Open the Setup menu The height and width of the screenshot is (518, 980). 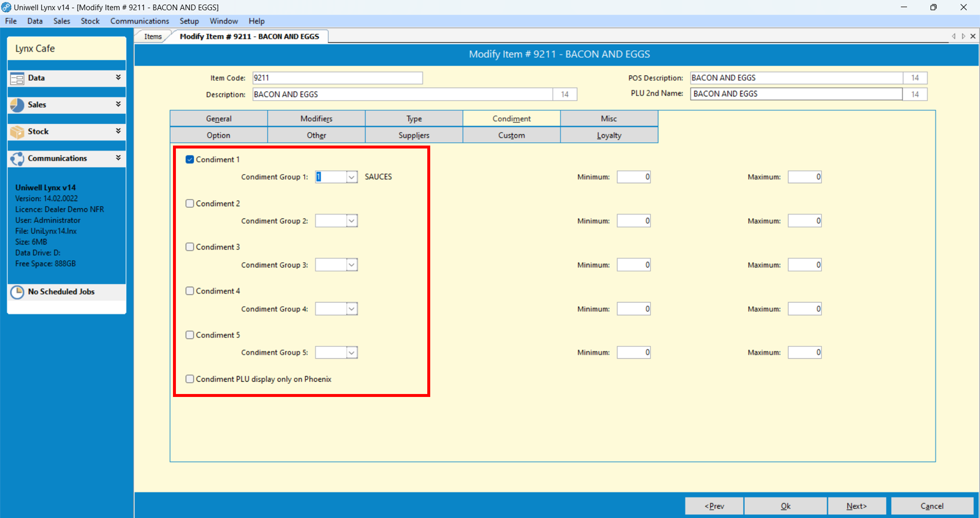click(x=189, y=21)
